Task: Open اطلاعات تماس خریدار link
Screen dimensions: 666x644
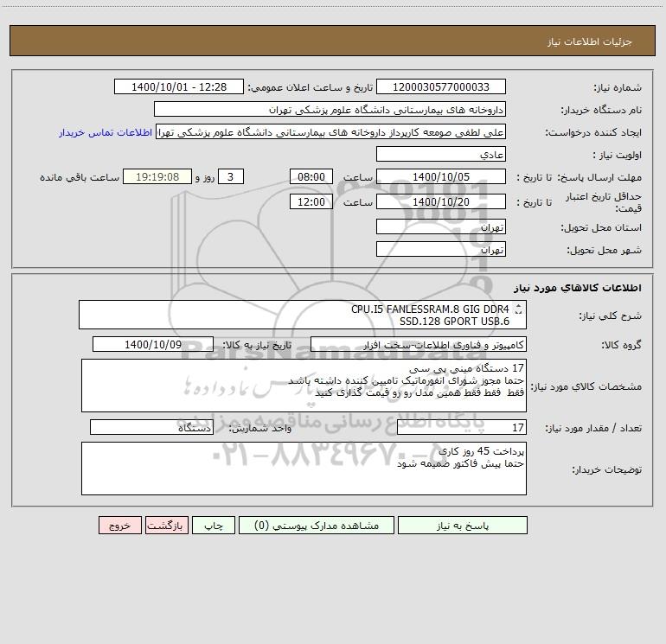Action: [106, 132]
